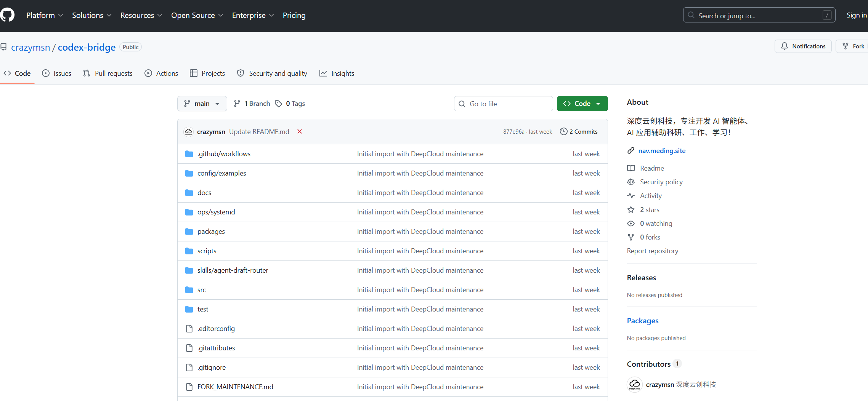Click the file icon for .editorconfig
This screenshot has height=401, width=868.
pos(189,329)
